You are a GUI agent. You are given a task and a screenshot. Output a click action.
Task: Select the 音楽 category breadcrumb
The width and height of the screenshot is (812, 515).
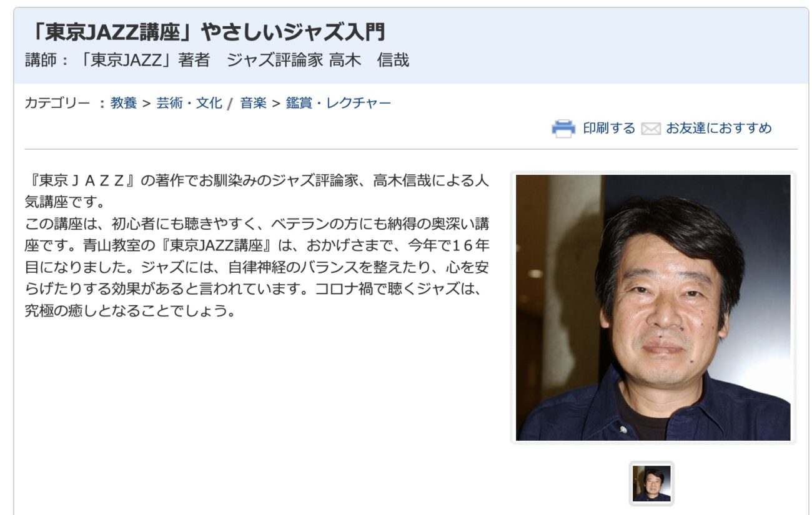pos(254,103)
